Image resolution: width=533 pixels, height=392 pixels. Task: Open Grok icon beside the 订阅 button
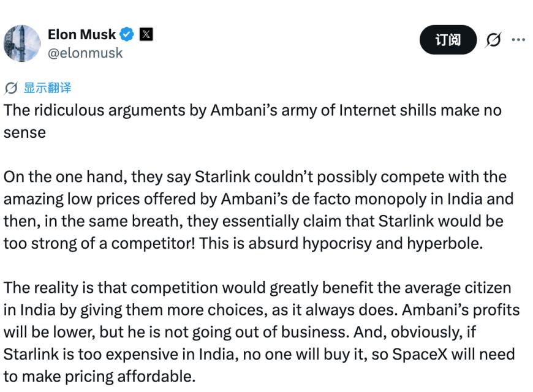pyautogui.click(x=493, y=40)
